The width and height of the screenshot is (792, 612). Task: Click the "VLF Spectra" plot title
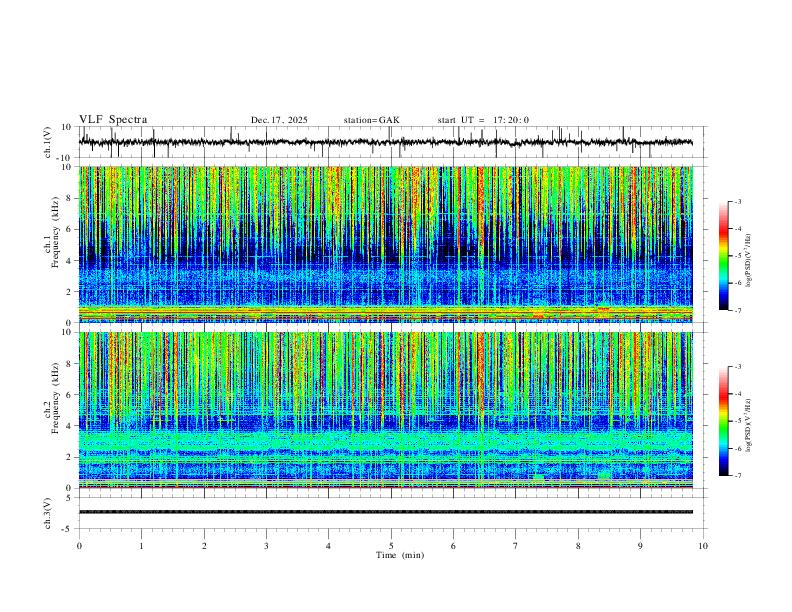pos(113,120)
